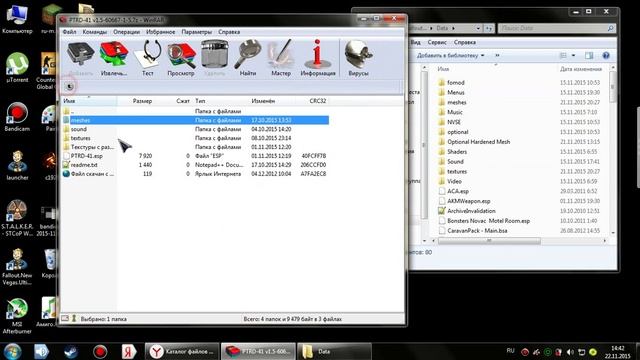
Task: Switch to the Data taskbar window button
Action: pos(334,351)
